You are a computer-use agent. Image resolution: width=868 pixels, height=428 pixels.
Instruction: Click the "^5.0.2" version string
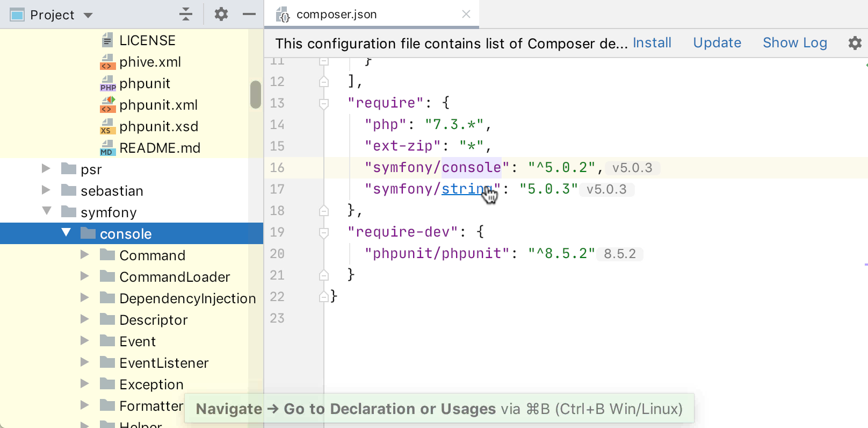click(x=561, y=167)
